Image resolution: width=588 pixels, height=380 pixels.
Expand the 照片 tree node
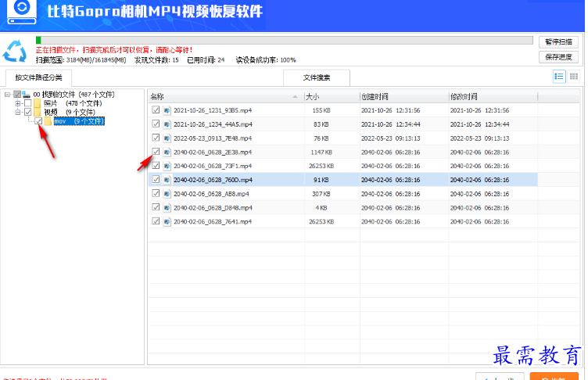(18, 103)
